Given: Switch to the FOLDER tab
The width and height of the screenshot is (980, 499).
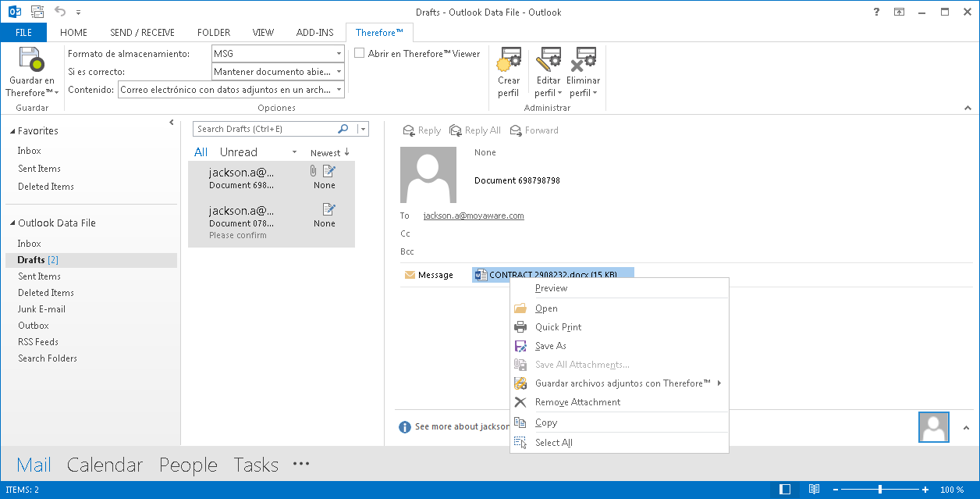Looking at the screenshot, I should 214,33.
